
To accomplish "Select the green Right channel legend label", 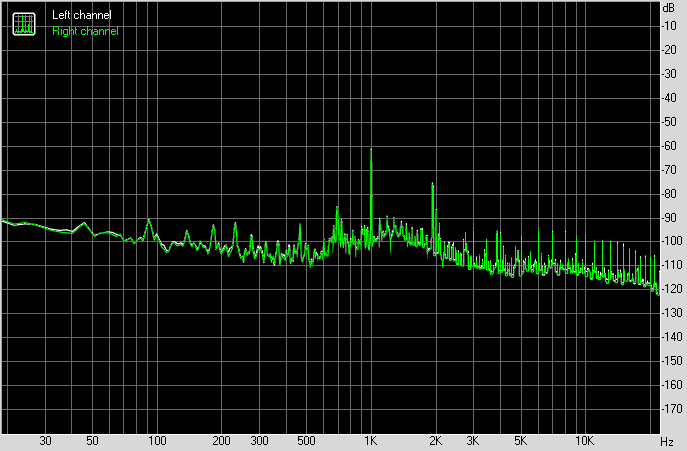I will tap(85, 31).
